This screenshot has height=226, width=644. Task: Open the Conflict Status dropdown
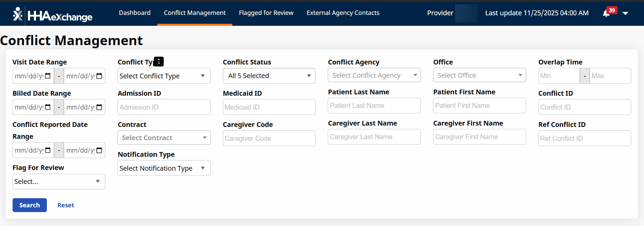[x=269, y=76]
